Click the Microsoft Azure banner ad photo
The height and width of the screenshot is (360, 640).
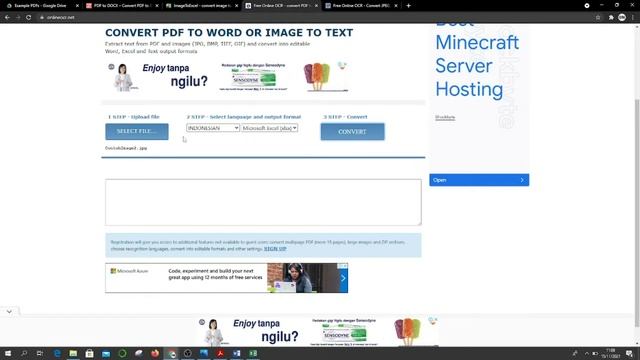point(302,278)
